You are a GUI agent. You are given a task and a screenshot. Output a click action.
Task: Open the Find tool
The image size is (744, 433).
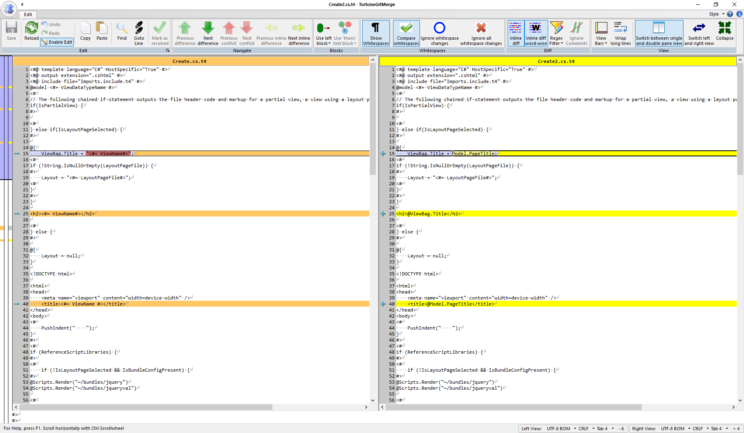click(121, 31)
